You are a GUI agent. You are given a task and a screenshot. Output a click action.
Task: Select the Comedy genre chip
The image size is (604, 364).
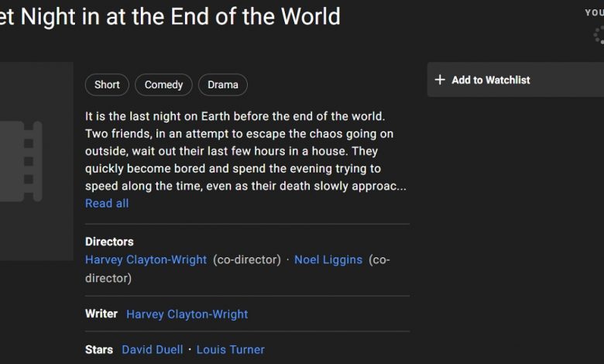click(x=163, y=84)
